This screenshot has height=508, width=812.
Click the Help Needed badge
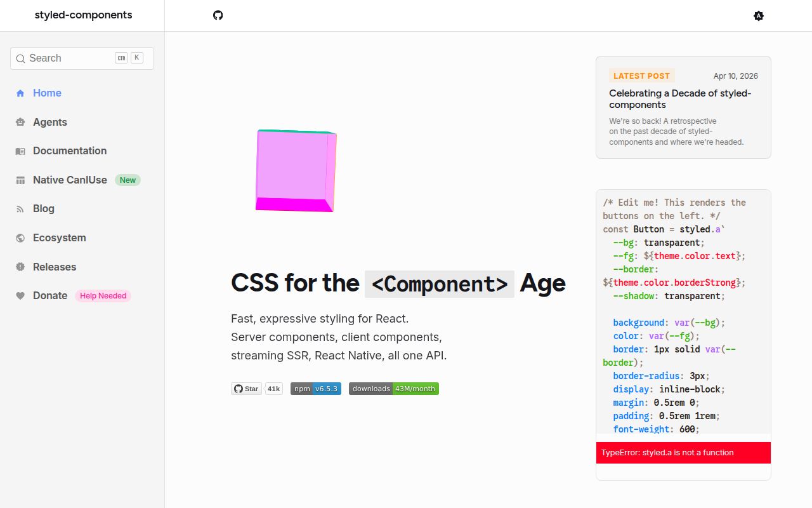pos(103,296)
